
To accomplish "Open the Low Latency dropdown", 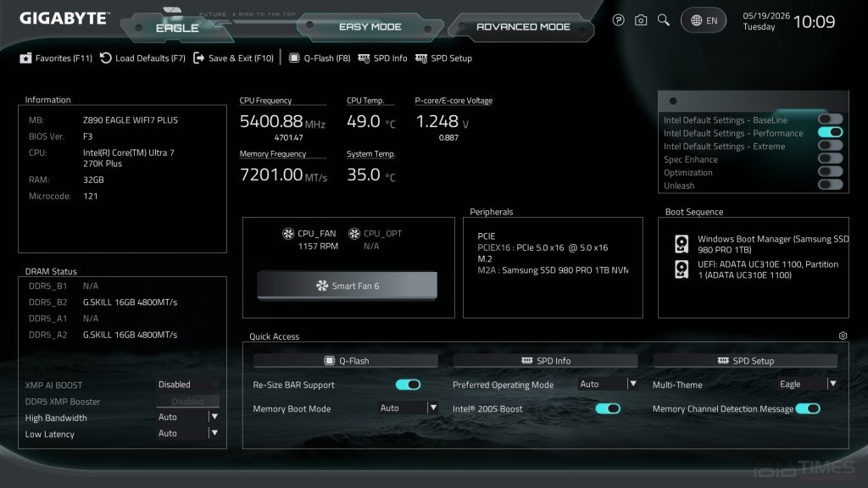I will point(187,433).
